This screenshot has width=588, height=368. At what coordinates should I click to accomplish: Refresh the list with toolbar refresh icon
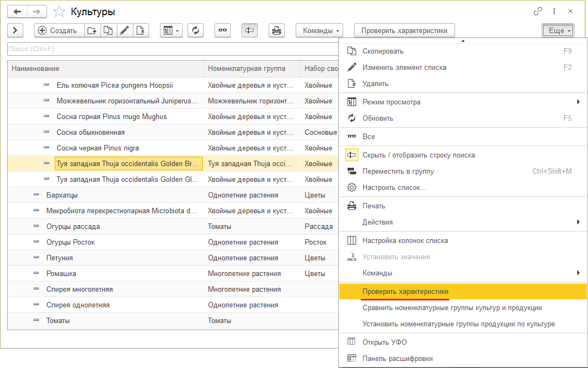click(195, 31)
